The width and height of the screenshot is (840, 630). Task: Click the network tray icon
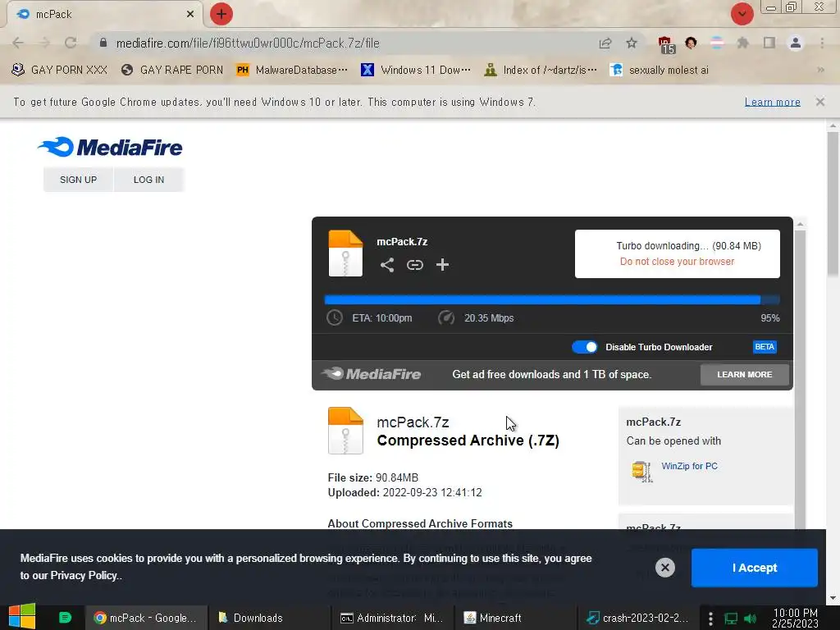pyautogui.click(x=731, y=619)
